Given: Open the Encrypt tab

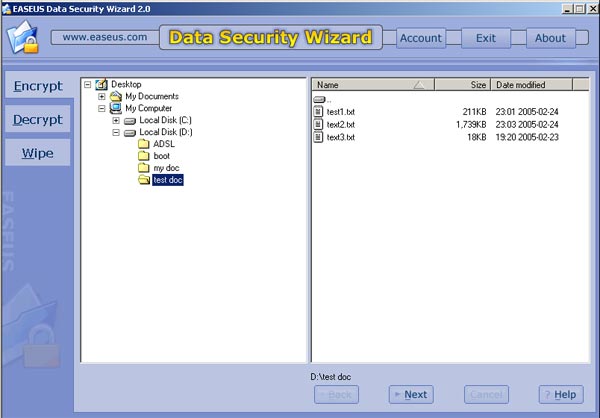Looking at the screenshot, I should pyautogui.click(x=38, y=86).
